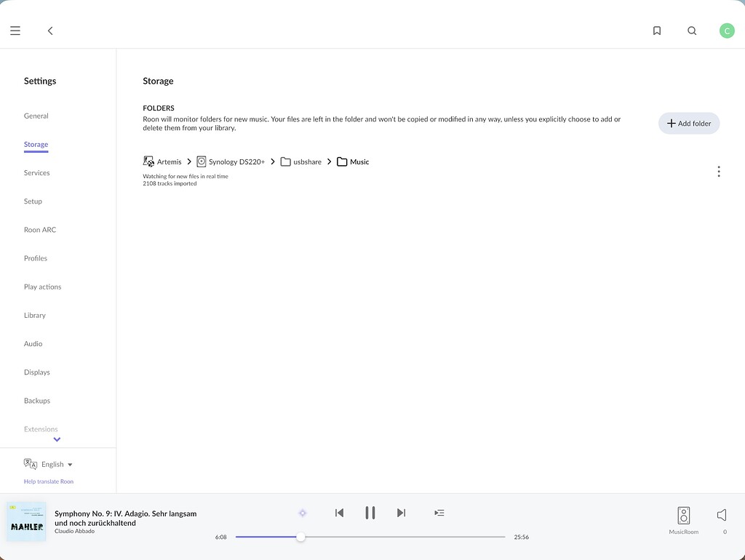The image size is (745, 560).
Task: Open the Help translate Roon link
Action: (x=48, y=481)
